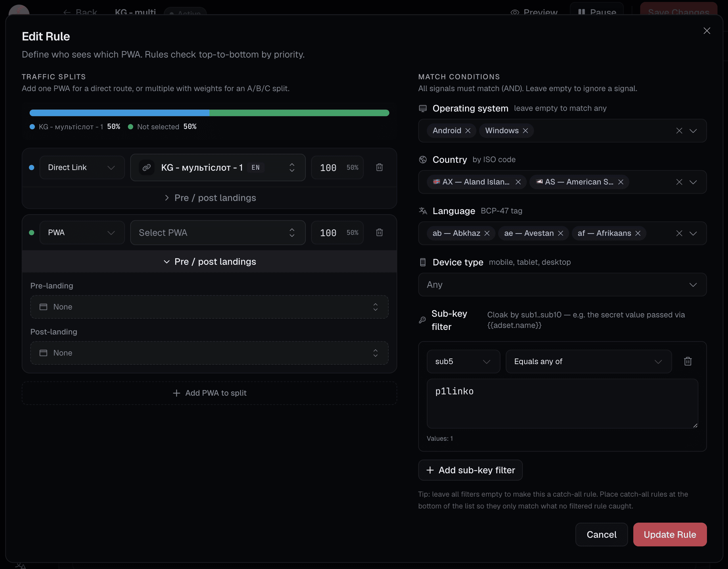The image size is (728, 569).
Task: Click the green Not selected legend dot
Action: 131,127
